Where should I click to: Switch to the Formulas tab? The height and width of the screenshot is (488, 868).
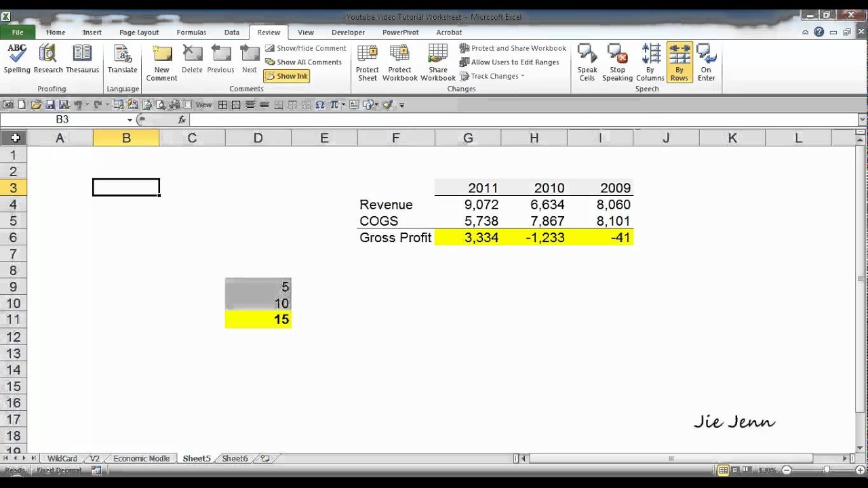[x=191, y=32]
